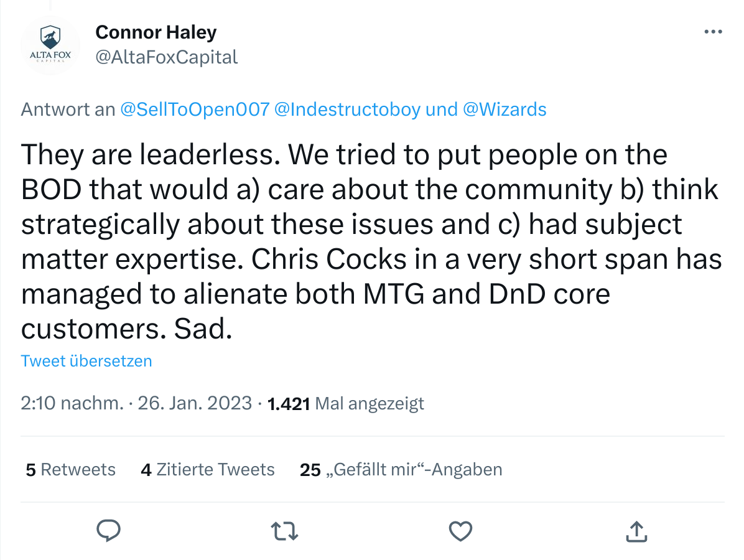Click the "Antwort an" reply label
The width and height of the screenshot is (744, 560).
67,110
